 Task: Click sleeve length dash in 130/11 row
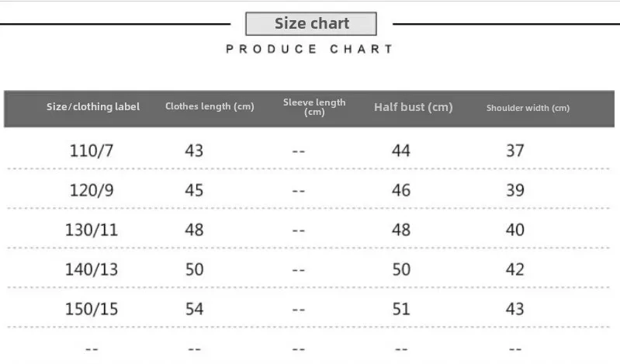[x=299, y=231]
